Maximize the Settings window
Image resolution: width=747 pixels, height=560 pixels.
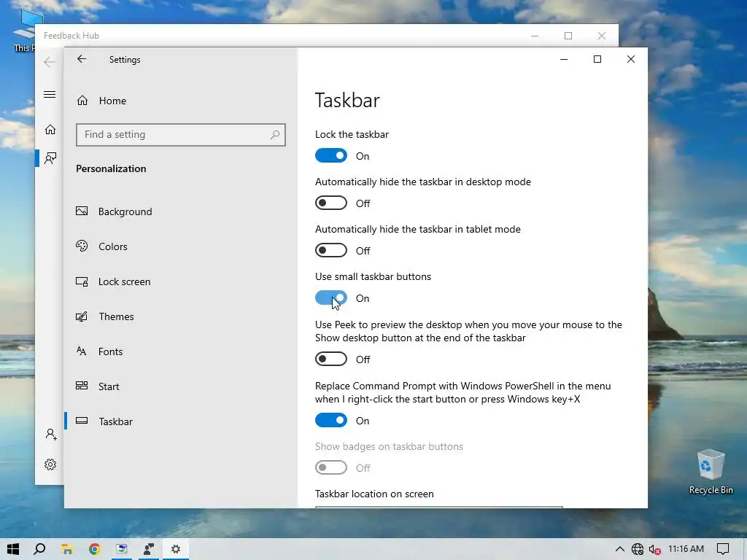click(597, 59)
